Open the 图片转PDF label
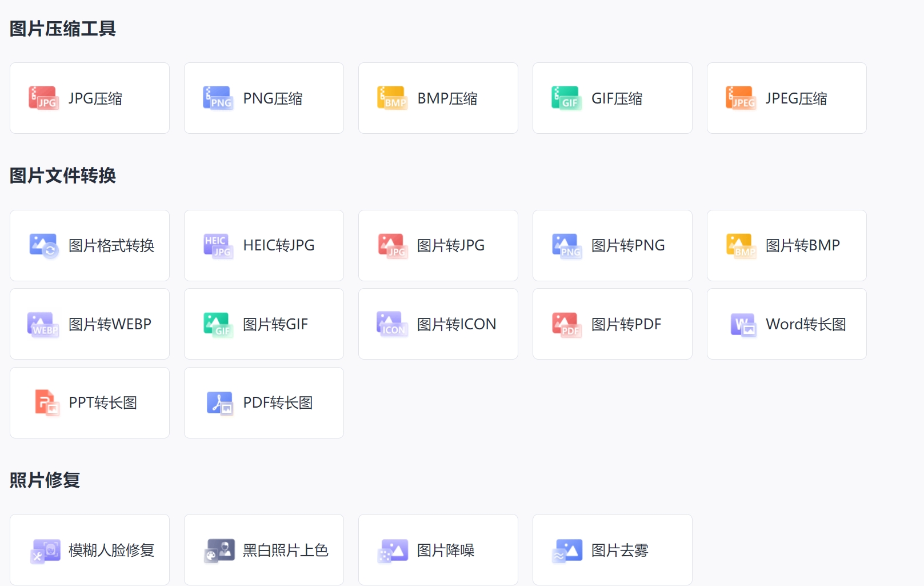 pyautogui.click(x=626, y=324)
